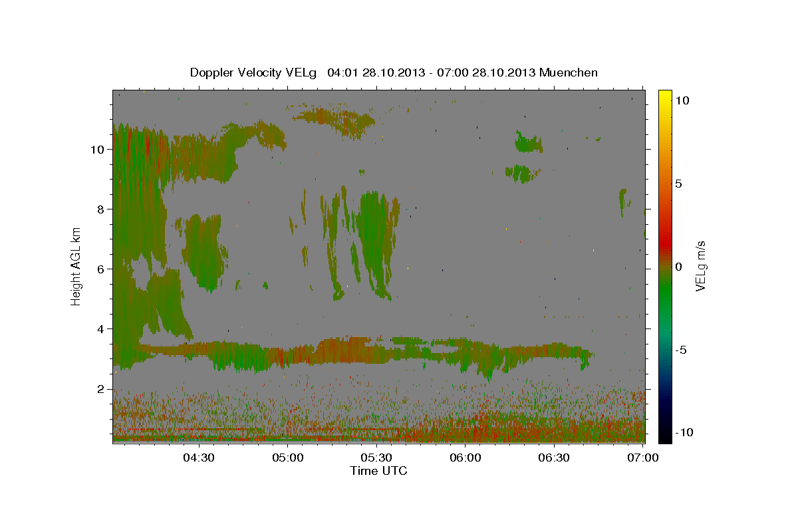The width and height of the screenshot is (798, 532).
Task: Click the yellow top of the color scale
Action: pyautogui.click(x=665, y=94)
